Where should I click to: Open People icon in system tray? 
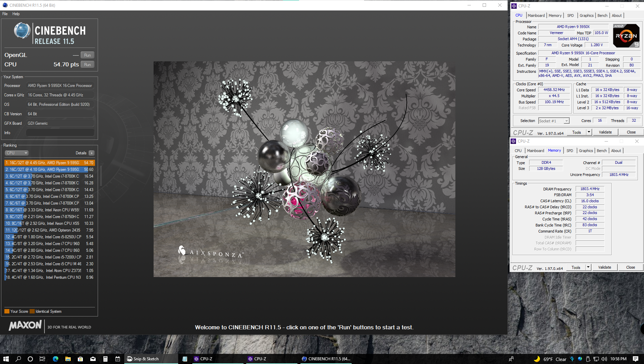click(511, 359)
